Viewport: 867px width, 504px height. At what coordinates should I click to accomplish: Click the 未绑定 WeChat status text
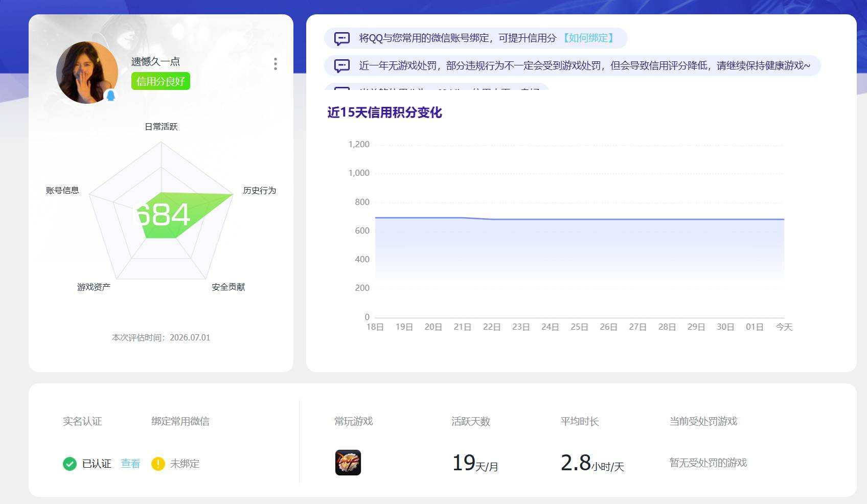185,464
